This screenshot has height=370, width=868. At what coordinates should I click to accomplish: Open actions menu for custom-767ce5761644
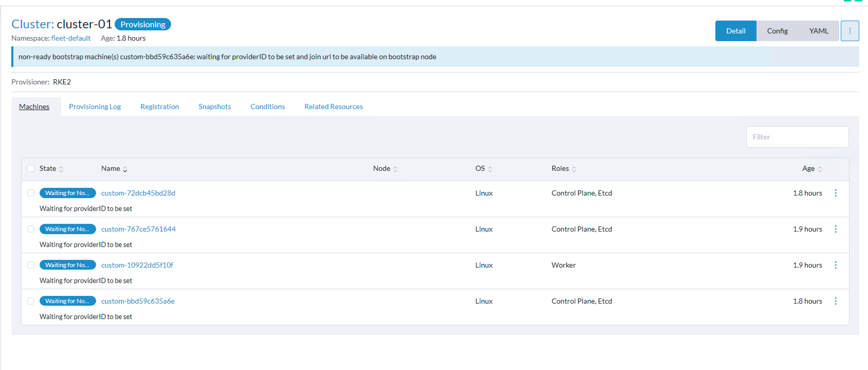pyautogui.click(x=836, y=229)
